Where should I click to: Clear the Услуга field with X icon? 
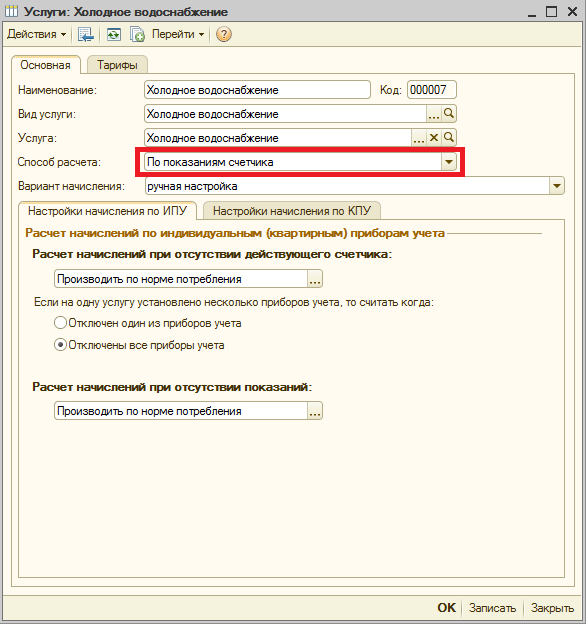(x=434, y=138)
